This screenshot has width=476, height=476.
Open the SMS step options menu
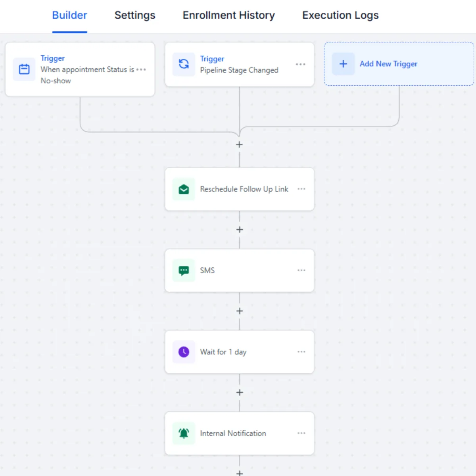301,271
